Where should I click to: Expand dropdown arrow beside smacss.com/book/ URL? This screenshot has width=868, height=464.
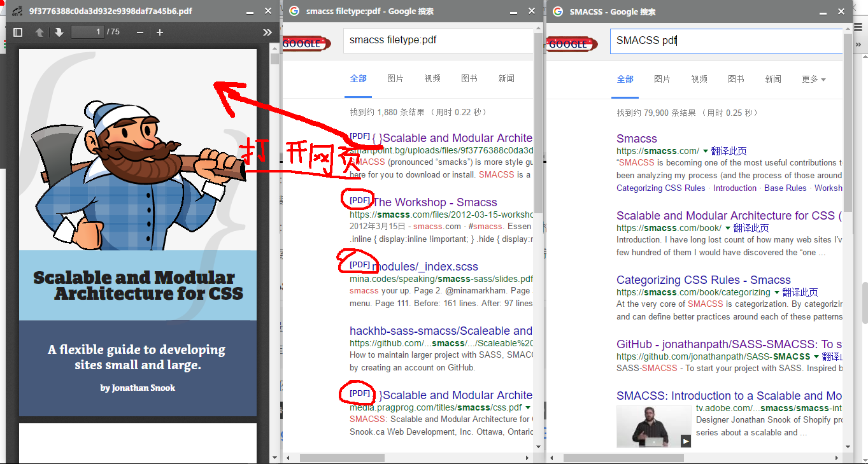[x=728, y=228]
